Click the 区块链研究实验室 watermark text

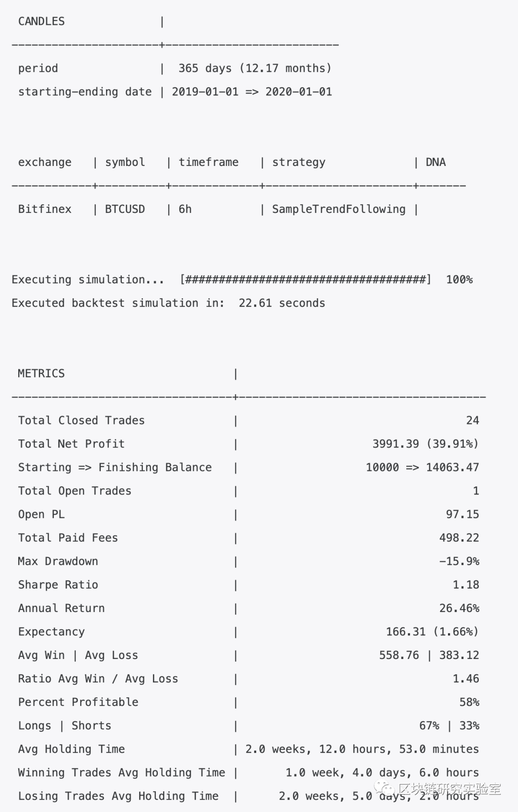(x=449, y=789)
